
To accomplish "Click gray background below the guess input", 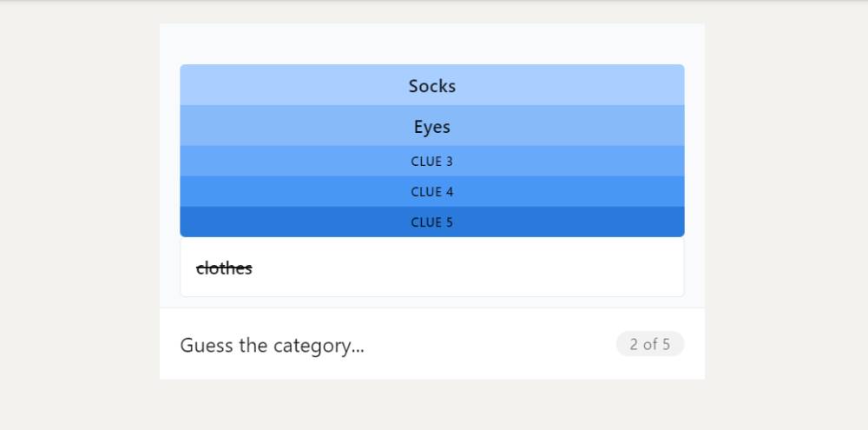I will (431, 405).
